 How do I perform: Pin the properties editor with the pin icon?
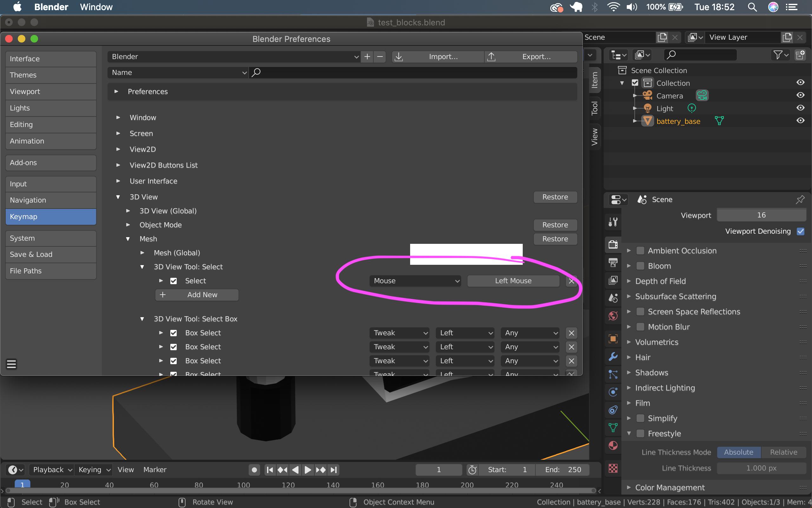click(x=800, y=200)
